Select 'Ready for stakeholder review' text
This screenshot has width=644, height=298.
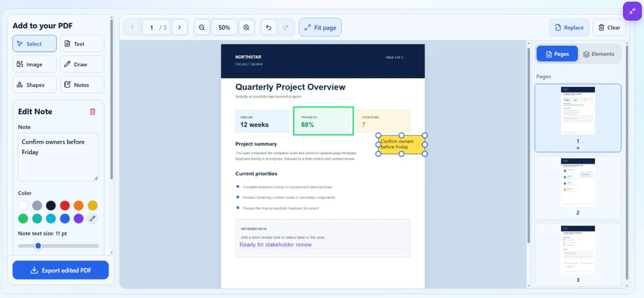point(276,245)
